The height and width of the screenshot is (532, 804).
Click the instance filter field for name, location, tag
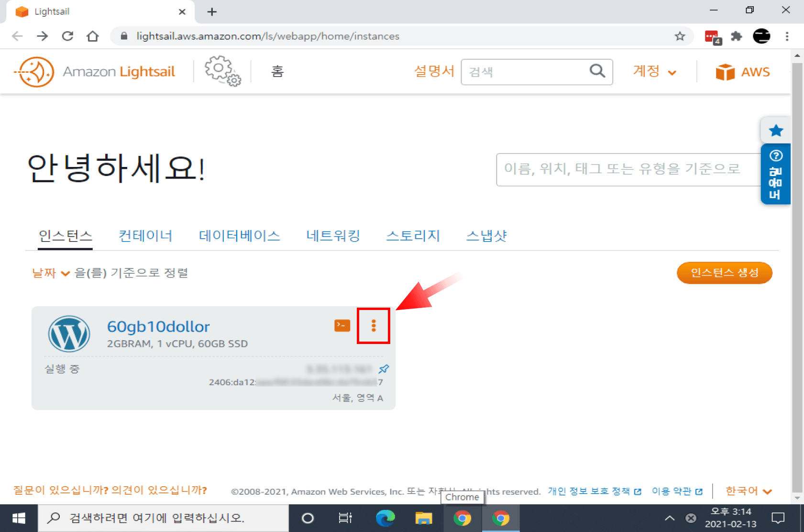628,169
